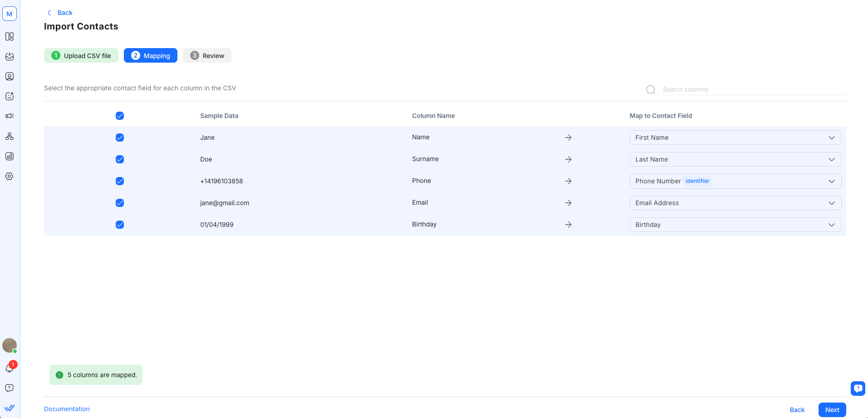868x418 pixels.
Task: Switch to the Review step
Action: (207, 55)
